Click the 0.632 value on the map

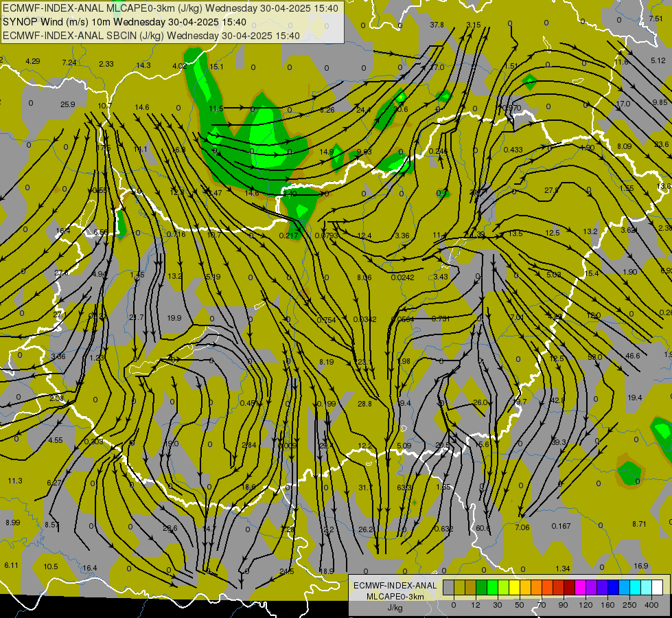(x=443, y=529)
